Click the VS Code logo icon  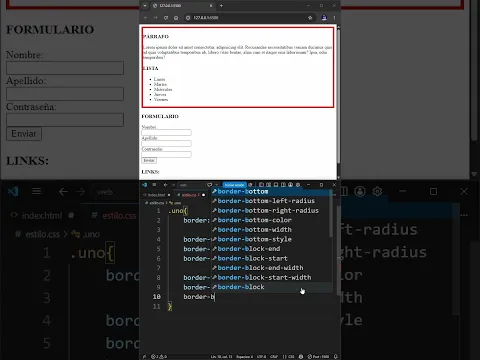coord(144,185)
